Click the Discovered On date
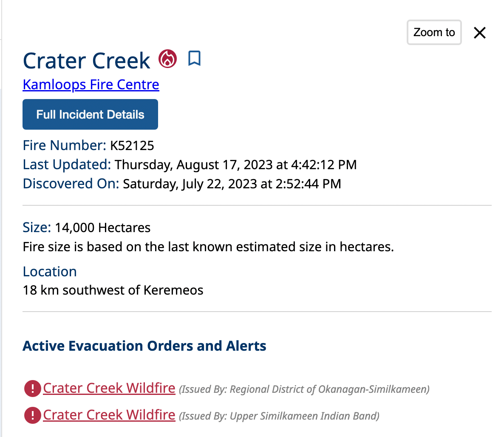The image size is (504, 437). pos(232,184)
